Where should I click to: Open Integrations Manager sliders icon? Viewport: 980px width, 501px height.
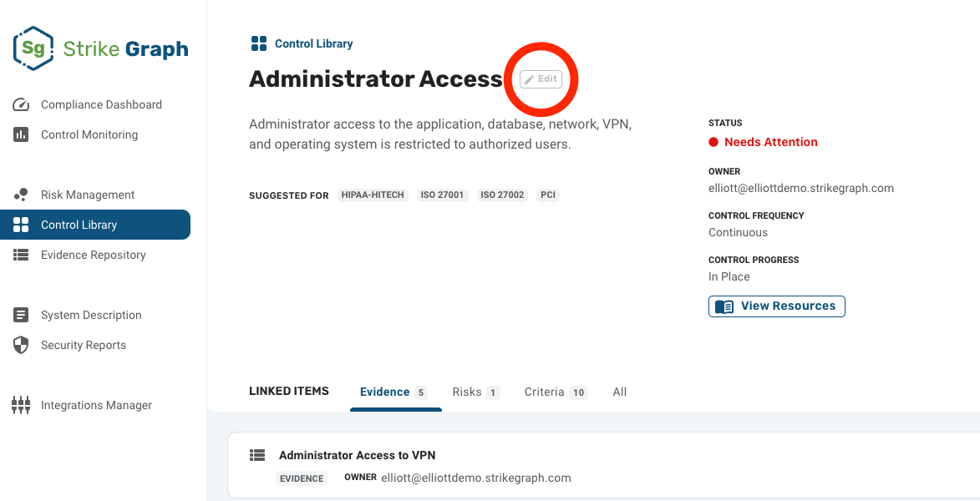[21, 405]
